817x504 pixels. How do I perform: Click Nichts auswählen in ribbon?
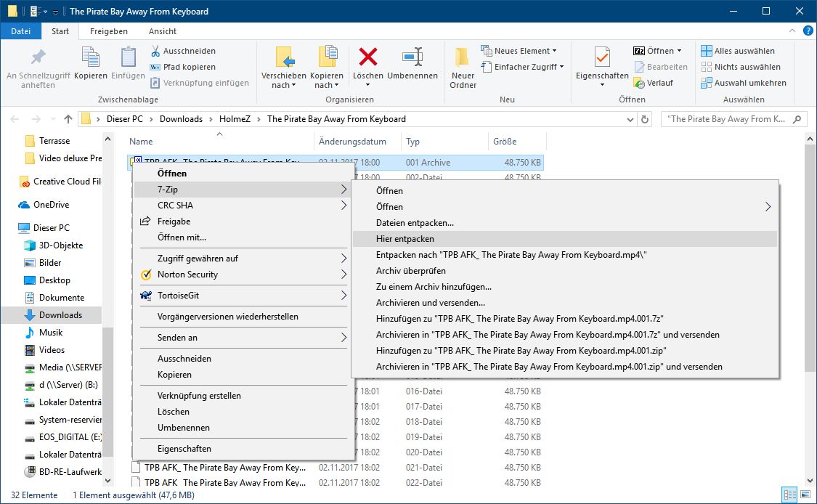(x=741, y=67)
